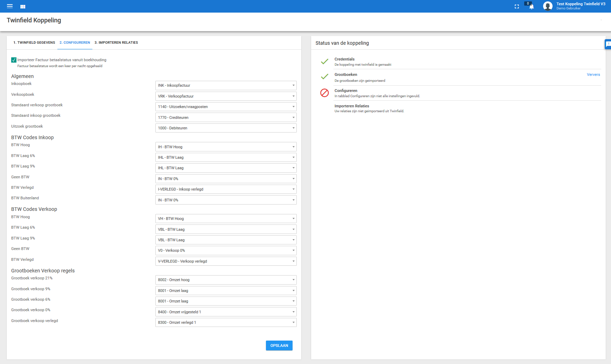
Task: Open the IH - BTW Hoog inkoop dropdown
Action: 226,147
